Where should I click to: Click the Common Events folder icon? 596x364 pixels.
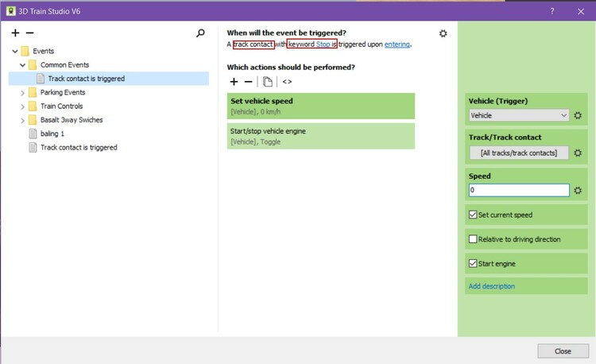(33, 64)
